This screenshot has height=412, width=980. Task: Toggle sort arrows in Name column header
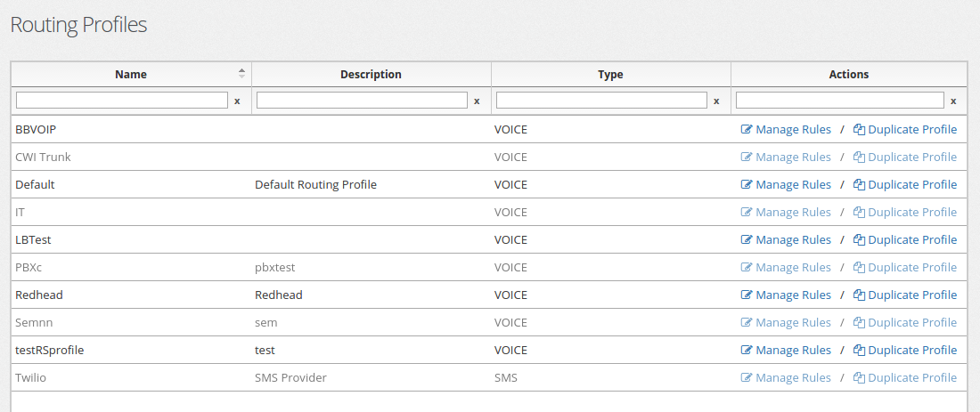241,74
